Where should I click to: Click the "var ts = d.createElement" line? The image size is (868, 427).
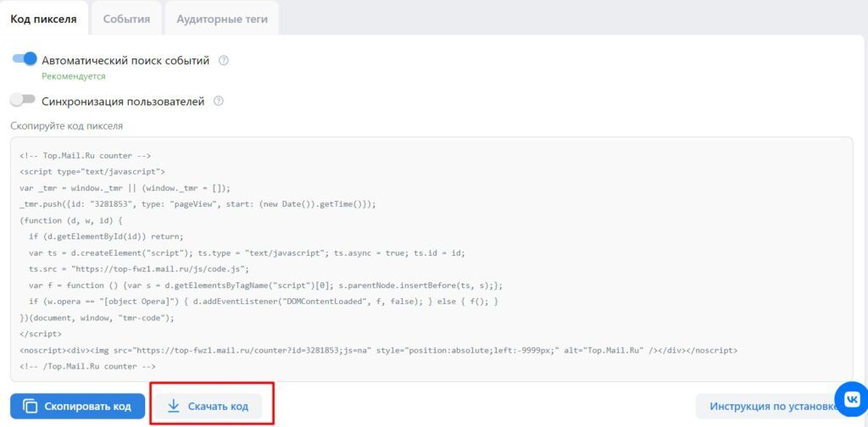(247, 252)
